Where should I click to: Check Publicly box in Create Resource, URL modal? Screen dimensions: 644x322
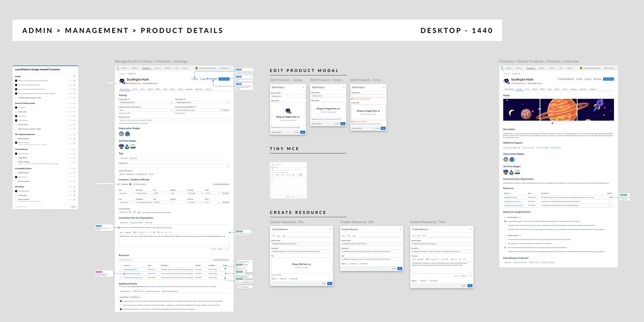pos(349,264)
